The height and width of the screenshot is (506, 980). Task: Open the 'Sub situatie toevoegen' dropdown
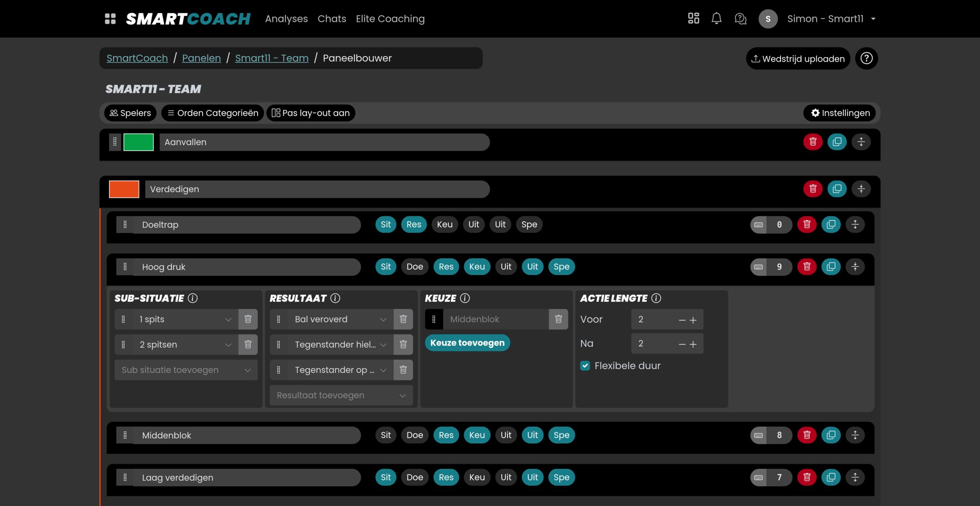(x=186, y=370)
